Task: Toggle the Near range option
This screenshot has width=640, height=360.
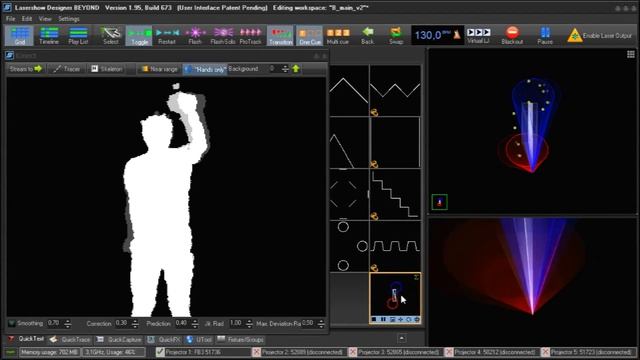Action: [x=159, y=69]
